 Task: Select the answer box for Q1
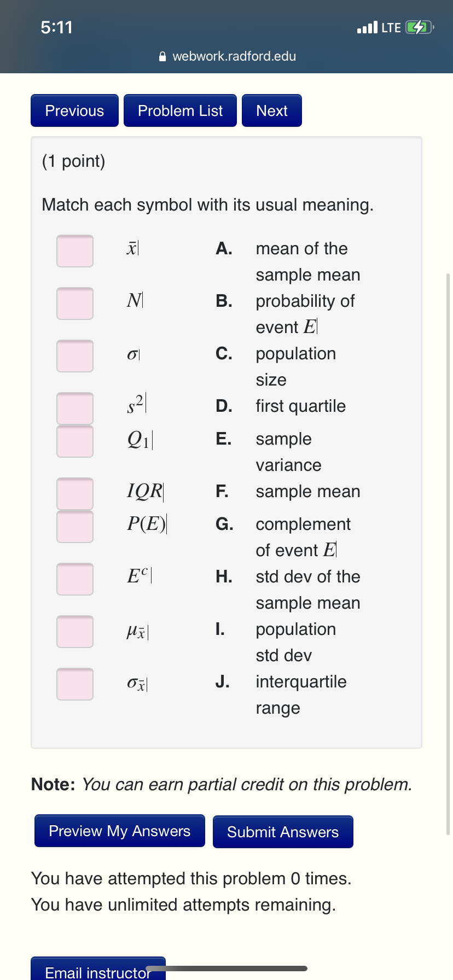pyautogui.click(x=74, y=441)
